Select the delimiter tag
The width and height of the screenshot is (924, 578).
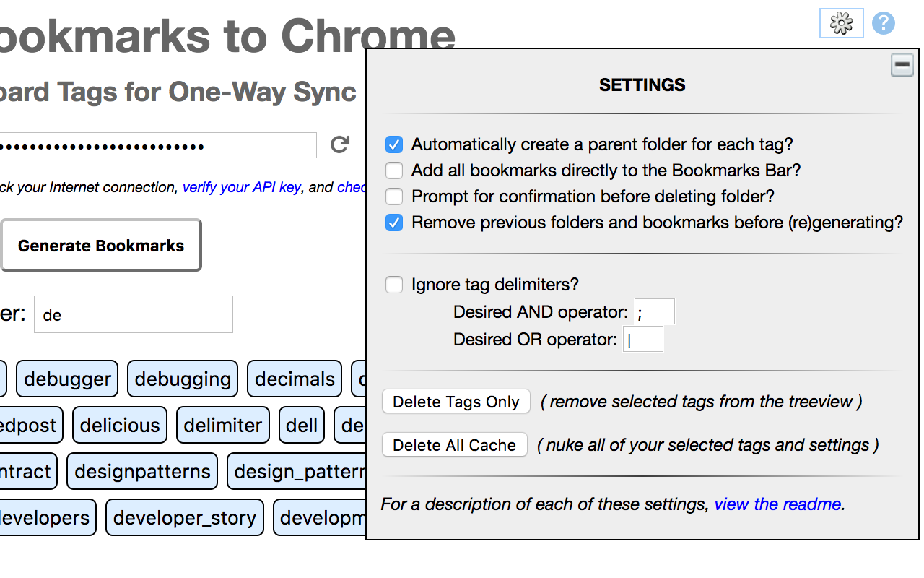223,426
